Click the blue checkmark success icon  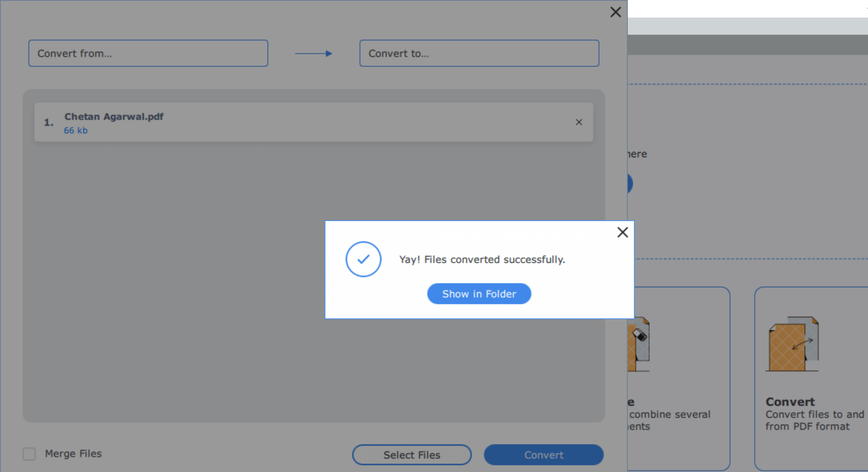(363, 259)
